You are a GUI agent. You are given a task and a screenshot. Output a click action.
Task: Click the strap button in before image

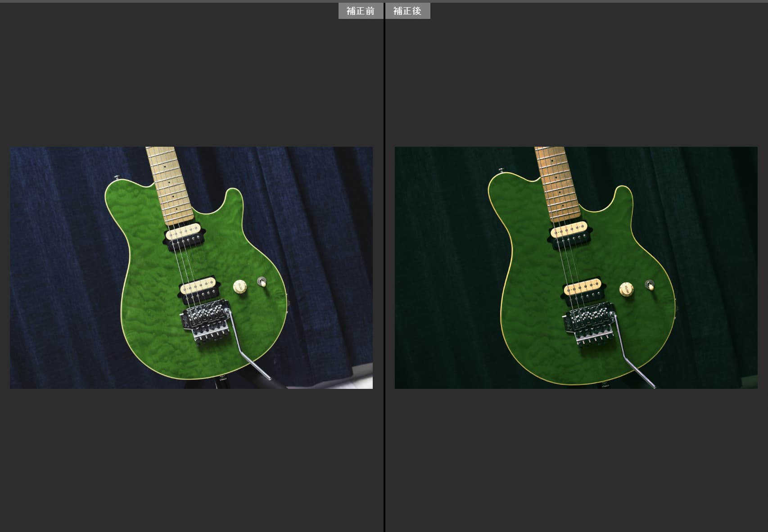(x=117, y=177)
